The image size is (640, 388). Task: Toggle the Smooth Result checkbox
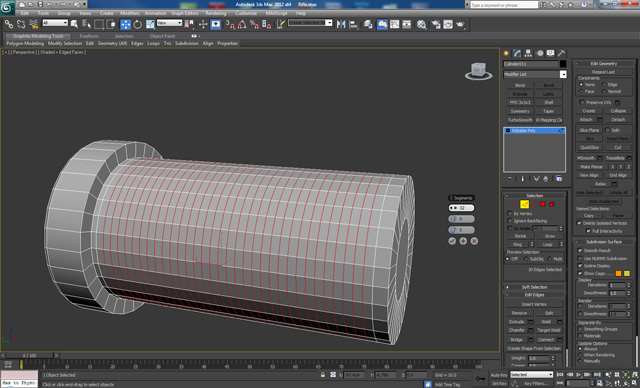580,251
